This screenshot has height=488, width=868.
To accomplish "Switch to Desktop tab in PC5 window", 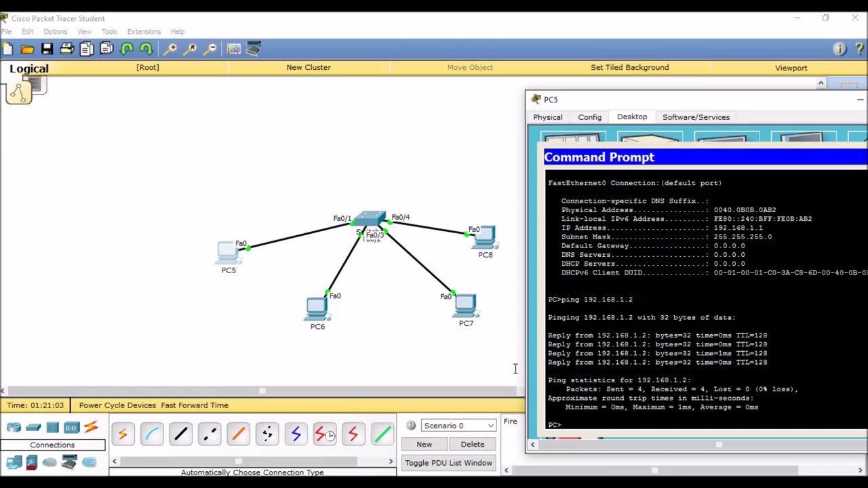I will pyautogui.click(x=632, y=117).
